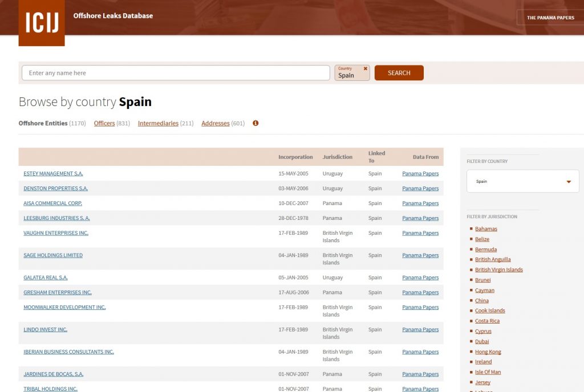Image resolution: width=584 pixels, height=392 pixels.
Task: Open MOONWALKER DEVELOPMENT INC. entity
Action: (64, 307)
